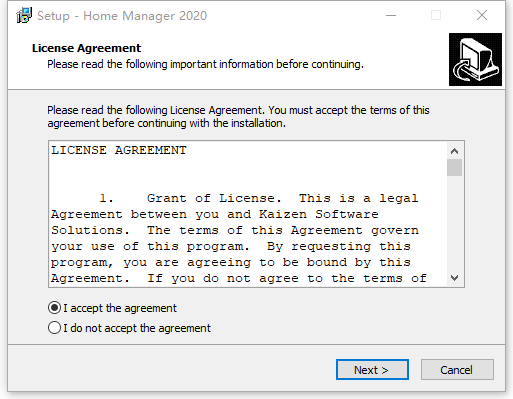Click the computer installer logo image
The height and width of the screenshot is (399, 513).
tap(475, 59)
